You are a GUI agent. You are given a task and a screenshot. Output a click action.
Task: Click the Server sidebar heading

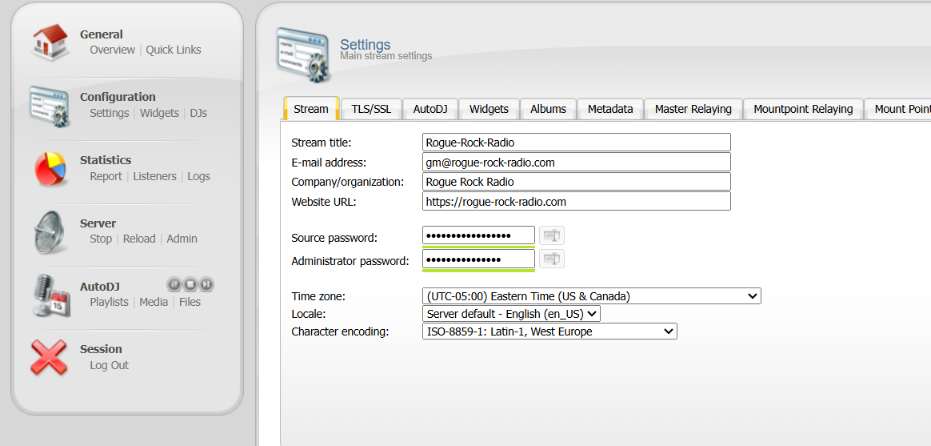98,223
